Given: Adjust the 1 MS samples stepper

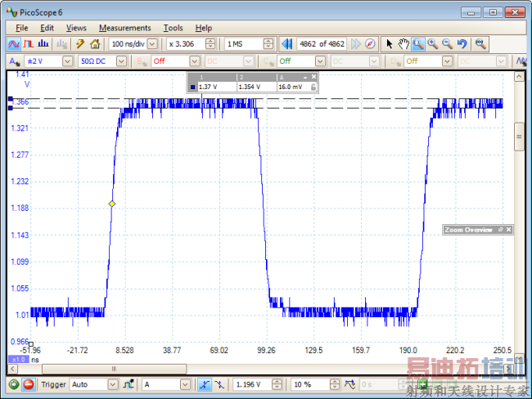Looking at the screenshot, I should (268, 43).
